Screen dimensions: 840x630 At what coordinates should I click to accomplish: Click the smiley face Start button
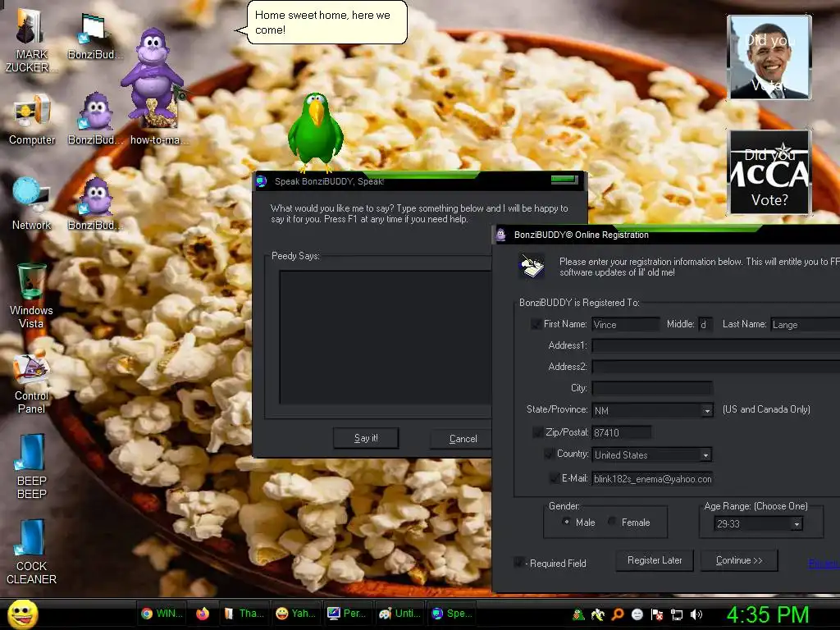point(23,614)
